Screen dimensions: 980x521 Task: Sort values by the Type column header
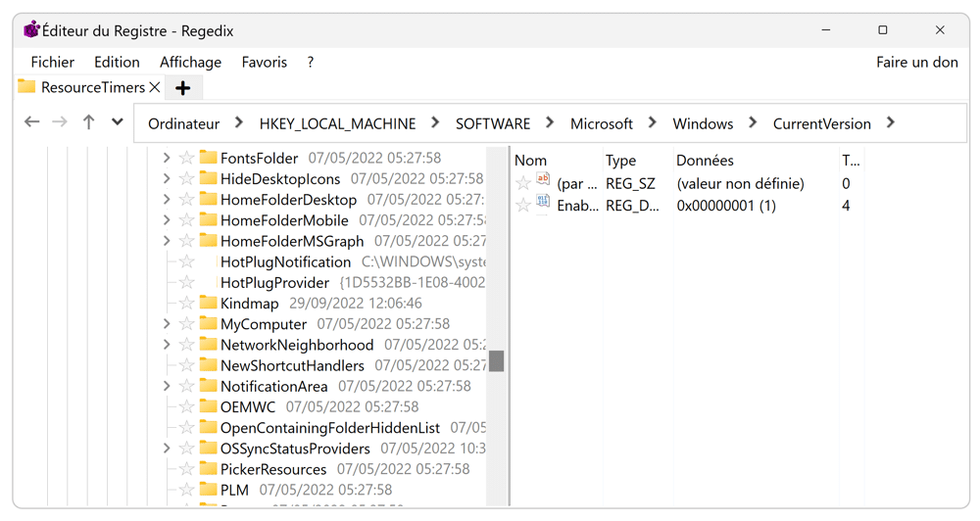click(x=620, y=161)
